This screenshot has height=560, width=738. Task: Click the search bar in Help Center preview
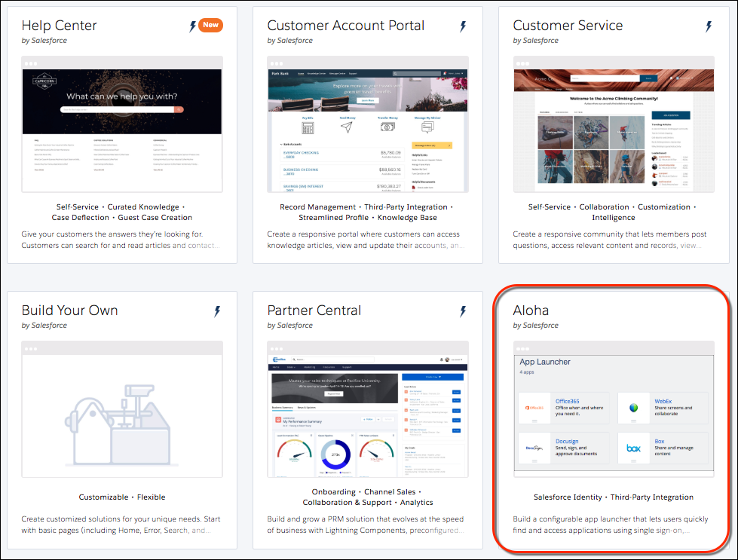coord(122,109)
